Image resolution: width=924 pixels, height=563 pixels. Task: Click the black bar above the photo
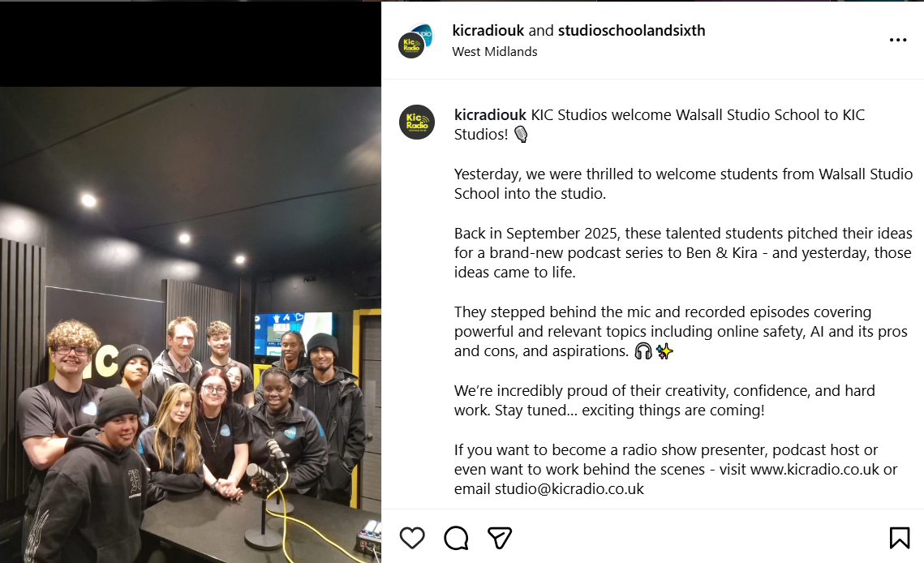pyautogui.click(x=191, y=45)
